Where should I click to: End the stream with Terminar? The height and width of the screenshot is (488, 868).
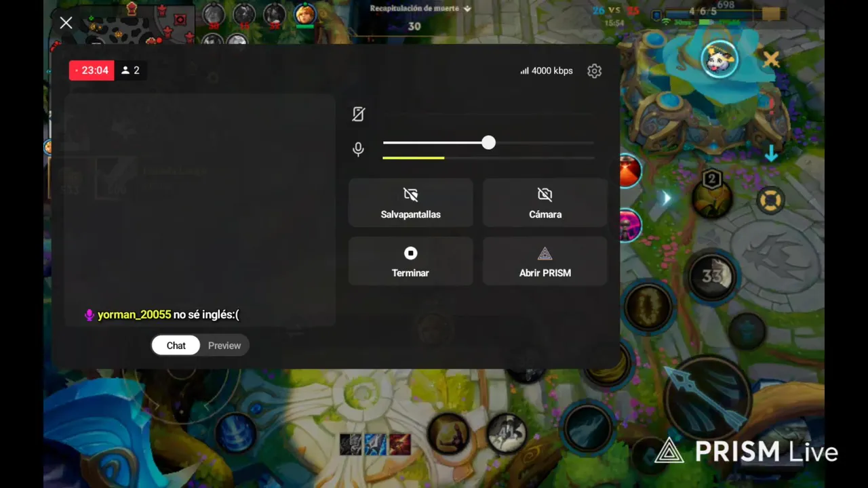[x=410, y=261]
